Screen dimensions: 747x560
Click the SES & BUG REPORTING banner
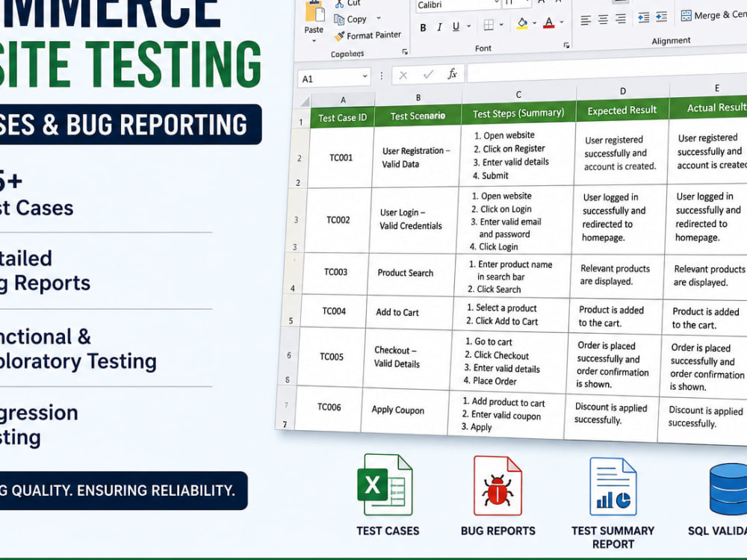(131, 124)
